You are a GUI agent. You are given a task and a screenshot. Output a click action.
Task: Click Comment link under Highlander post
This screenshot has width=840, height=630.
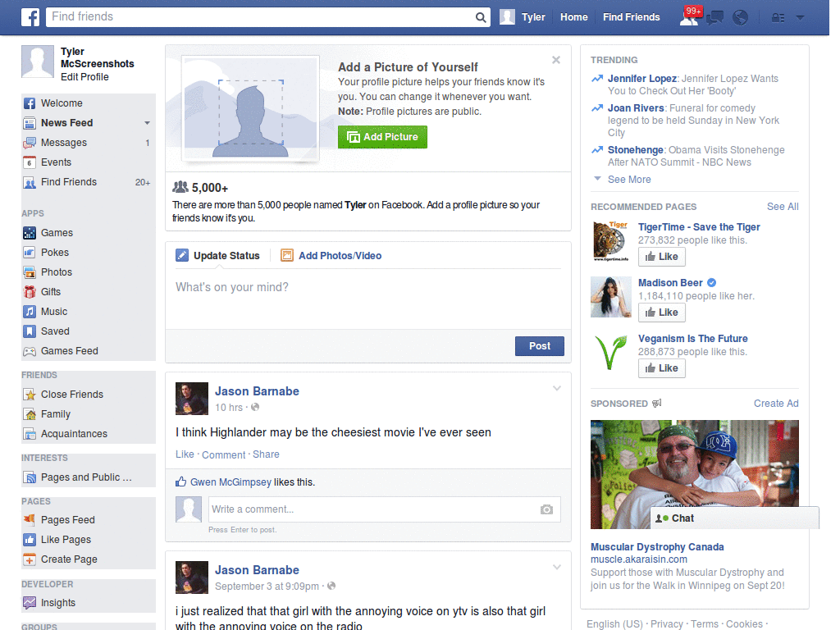[223, 454]
